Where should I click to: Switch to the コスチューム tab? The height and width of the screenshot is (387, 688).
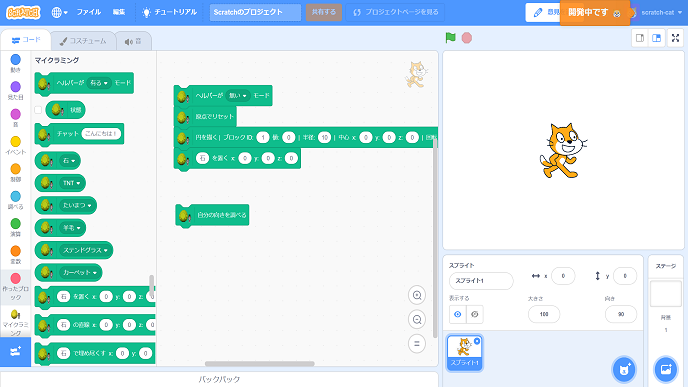(x=84, y=41)
